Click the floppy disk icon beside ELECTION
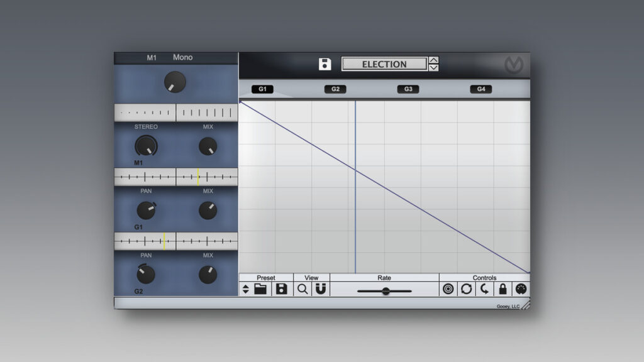Screen dimensions: 644x362 pyautogui.click(x=326, y=63)
